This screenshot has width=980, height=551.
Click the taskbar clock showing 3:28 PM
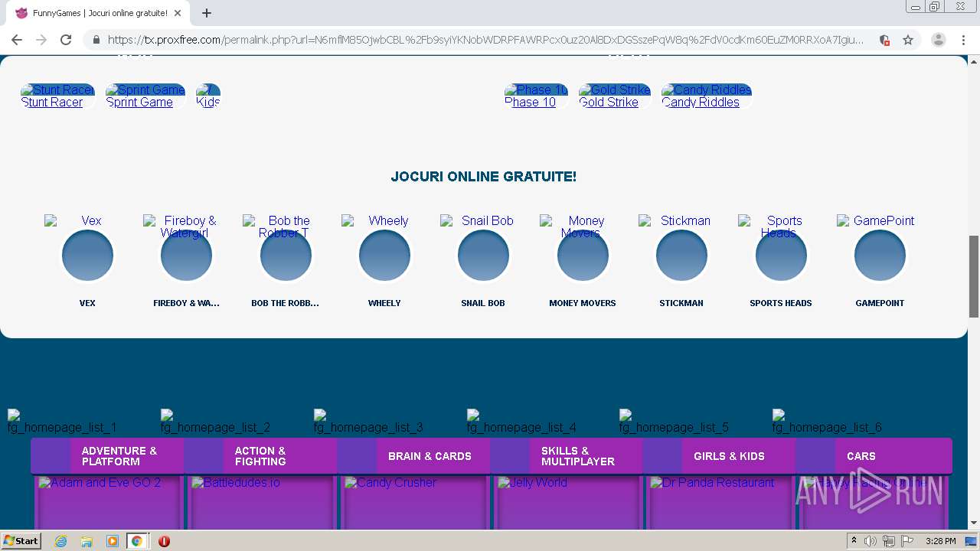940,541
